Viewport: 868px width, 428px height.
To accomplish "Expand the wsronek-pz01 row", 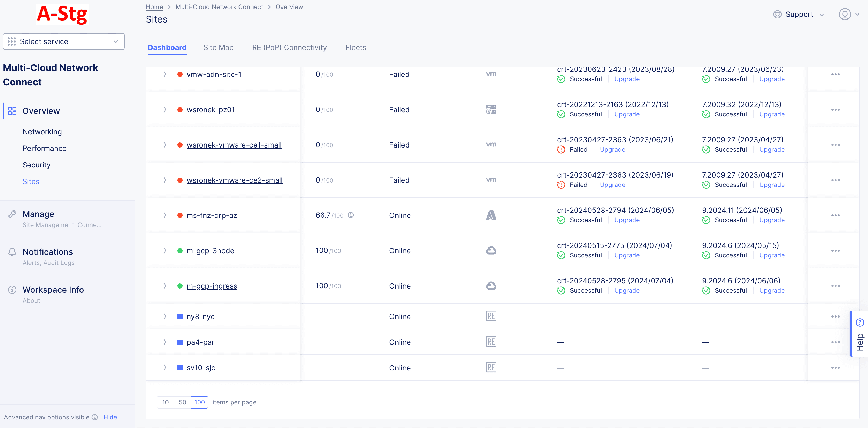I will [165, 110].
